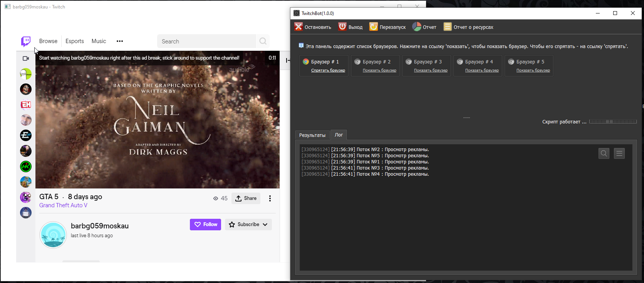Open the three-dot stream options icon
Viewport: 644px width, 283px height.
(270, 198)
